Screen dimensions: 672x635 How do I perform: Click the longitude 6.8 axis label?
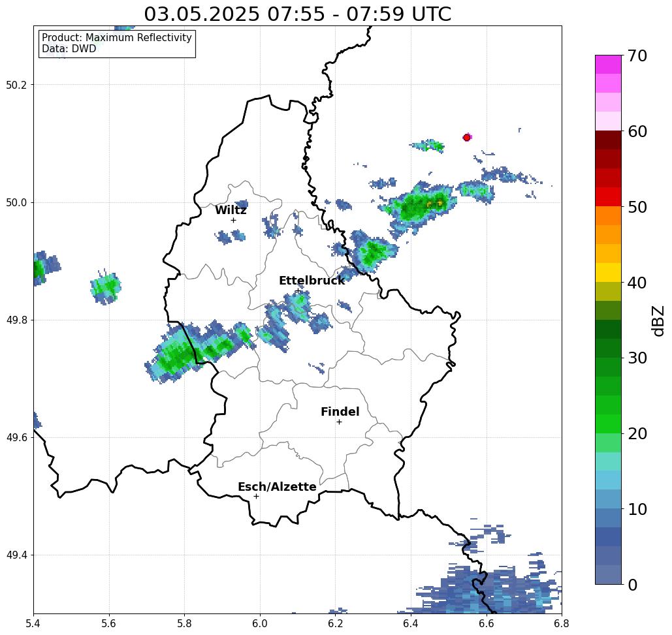[562, 624]
